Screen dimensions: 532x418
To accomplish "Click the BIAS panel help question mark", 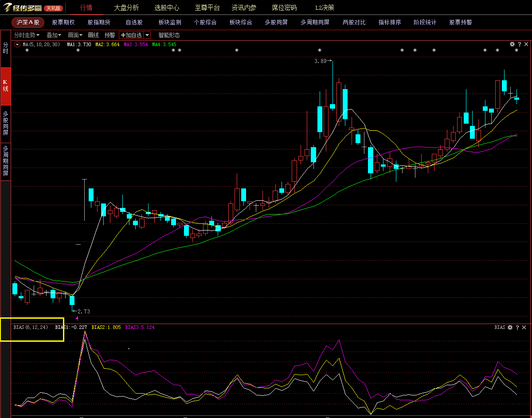I will coord(517,327).
